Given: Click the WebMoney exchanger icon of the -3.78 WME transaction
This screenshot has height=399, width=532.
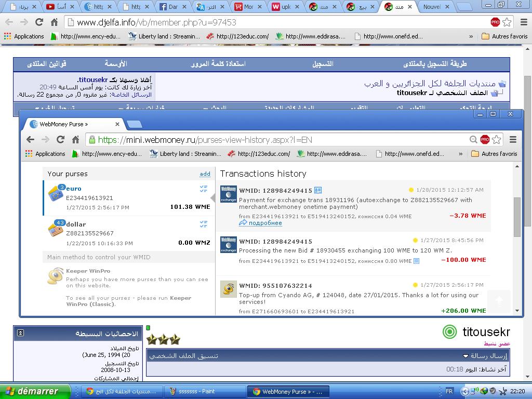Looking at the screenshot, I should point(229,194).
